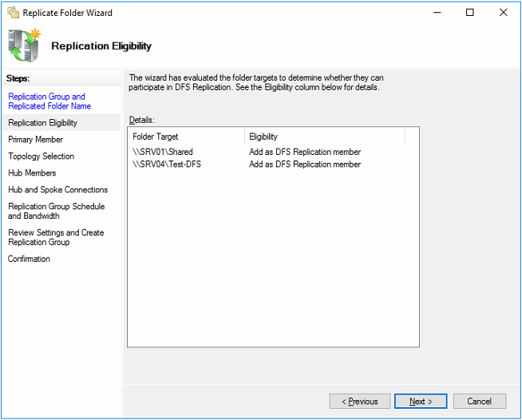
Task: Click the Next button
Action: [421, 401]
